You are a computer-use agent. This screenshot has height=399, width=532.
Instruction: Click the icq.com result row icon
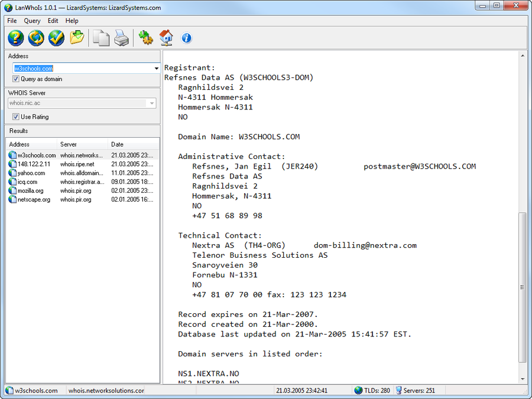coord(12,182)
